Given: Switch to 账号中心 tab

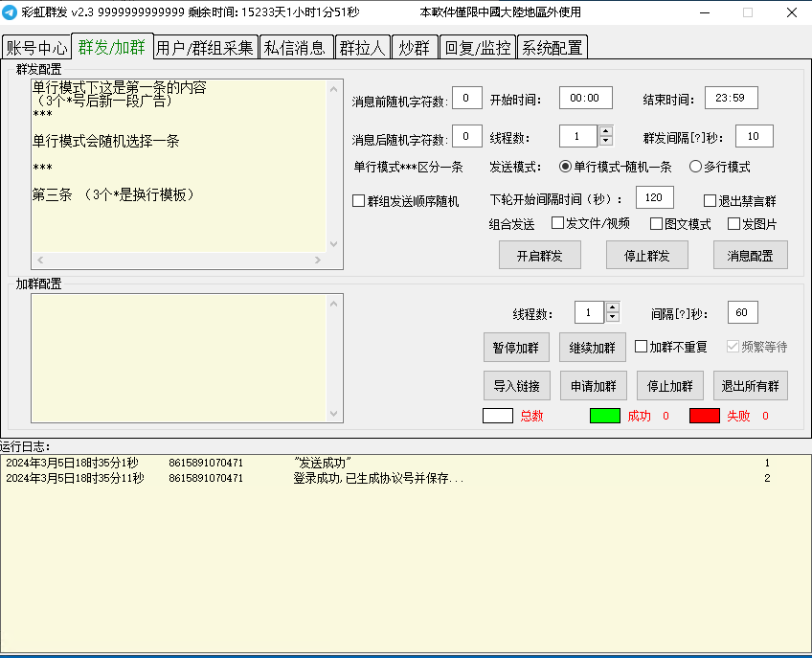Looking at the screenshot, I should pyautogui.click(x=36, y=48).
